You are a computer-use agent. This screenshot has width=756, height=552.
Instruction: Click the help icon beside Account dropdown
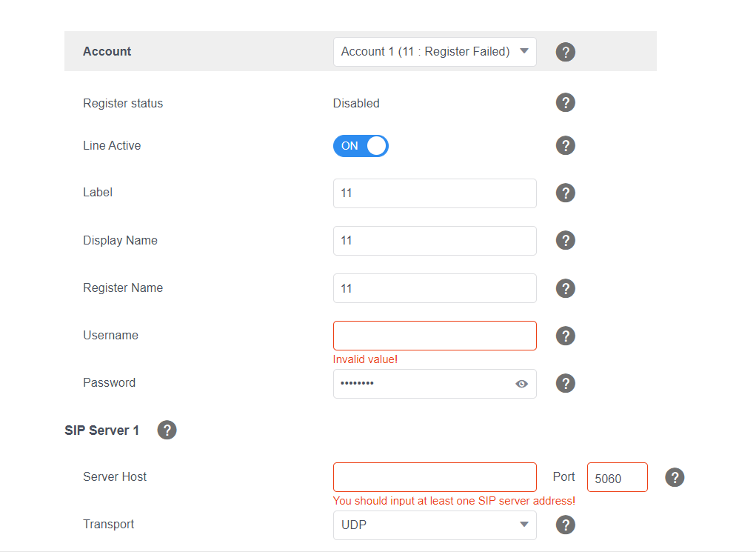[565, 52]
